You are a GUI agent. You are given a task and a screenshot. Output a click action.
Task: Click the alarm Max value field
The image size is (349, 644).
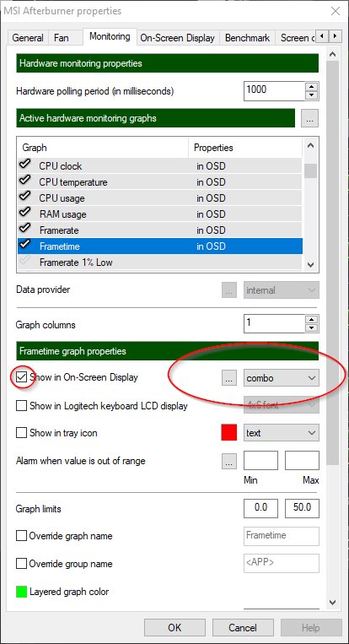coord(303,460)
